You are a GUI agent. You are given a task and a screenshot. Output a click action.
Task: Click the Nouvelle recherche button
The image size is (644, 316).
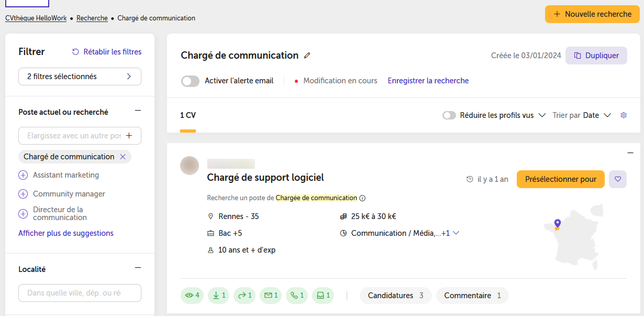[592, 14]
